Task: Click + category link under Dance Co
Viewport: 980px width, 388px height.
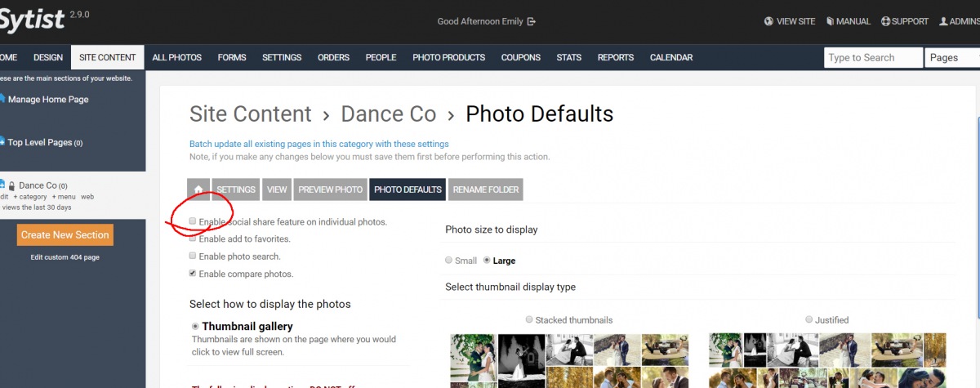Action: [x=31, y=197]
